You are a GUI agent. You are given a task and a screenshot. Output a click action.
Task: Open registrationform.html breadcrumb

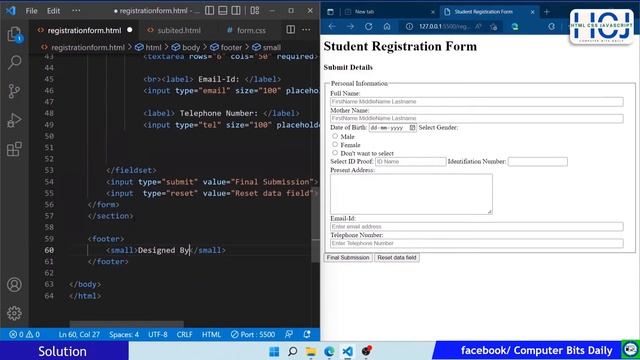click(x=83, y=47)
